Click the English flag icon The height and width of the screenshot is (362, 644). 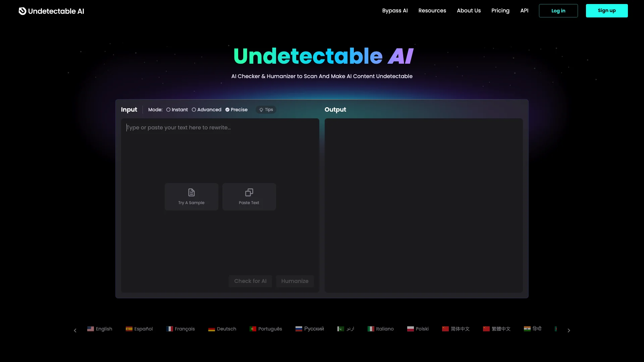tap(90, 329)
